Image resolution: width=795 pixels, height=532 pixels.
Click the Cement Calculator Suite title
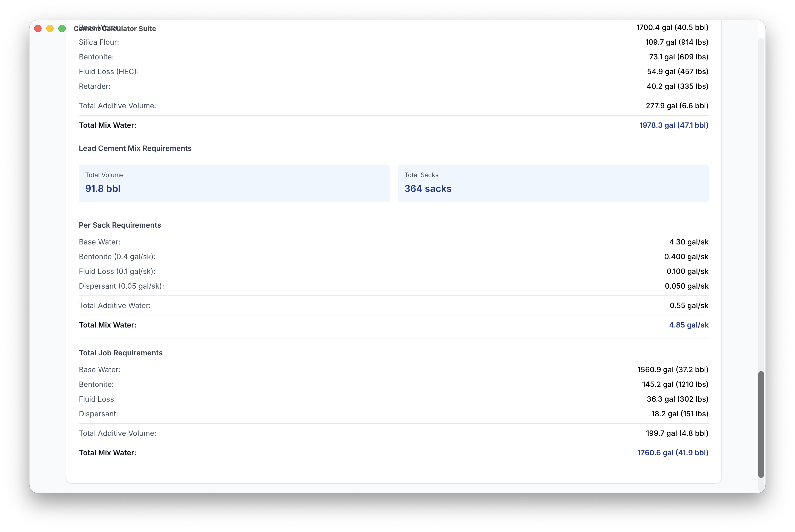pos(115,28)
